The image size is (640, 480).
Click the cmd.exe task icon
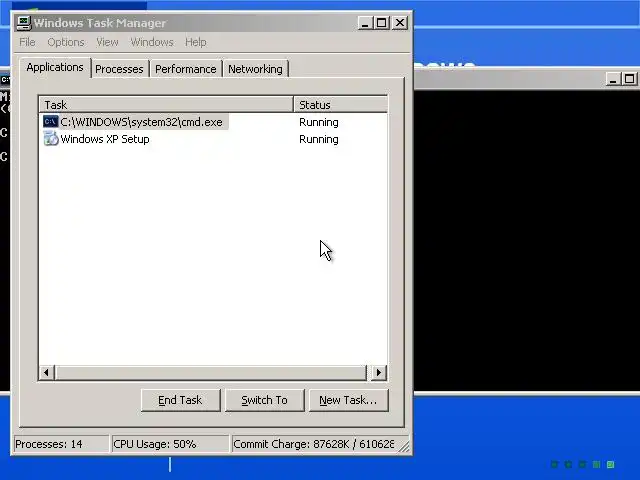click(x=51, y=122)
